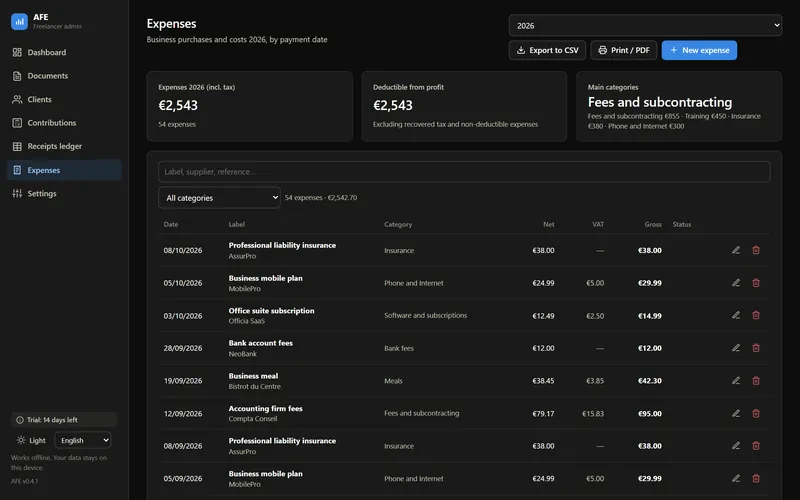The width and height of the screenshot is (800, 500).
Task: Click the Software and subscriptions category cell
Action: pos(426,315)
